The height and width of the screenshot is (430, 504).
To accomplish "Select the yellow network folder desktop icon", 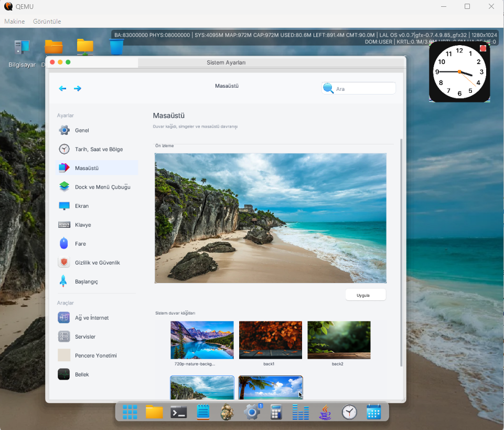I will [x=85, y=47].
